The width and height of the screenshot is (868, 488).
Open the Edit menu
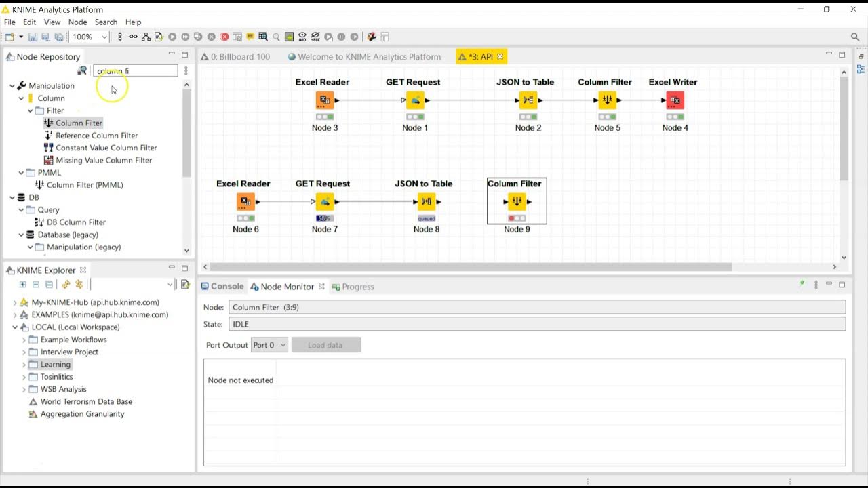click(30, 22)
